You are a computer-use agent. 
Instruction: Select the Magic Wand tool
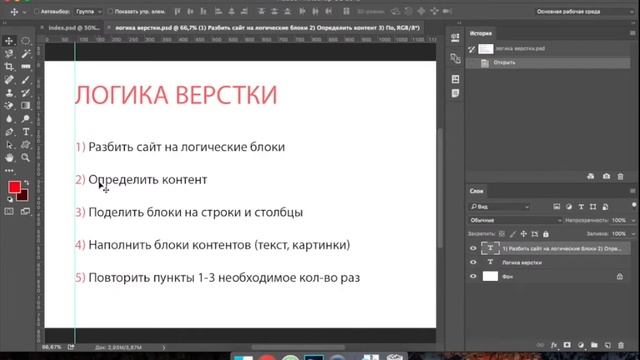pyautogui.click(x=25, y=53)
